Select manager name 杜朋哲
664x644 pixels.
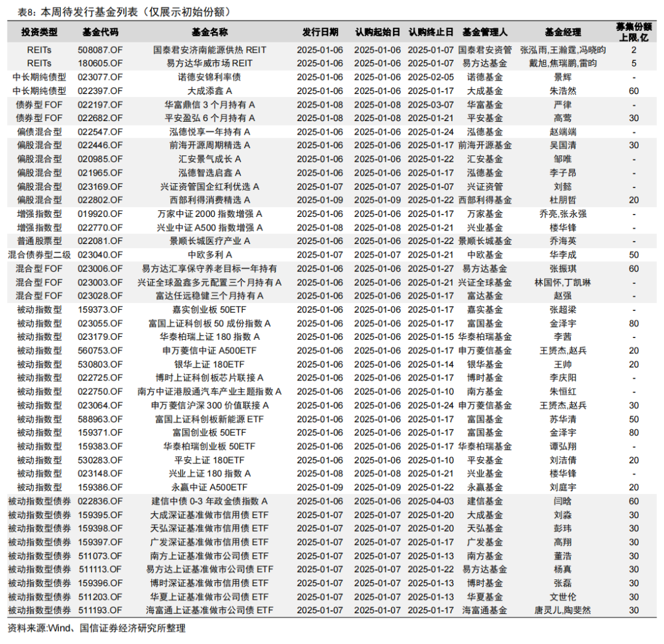click(x=563, y=200)
